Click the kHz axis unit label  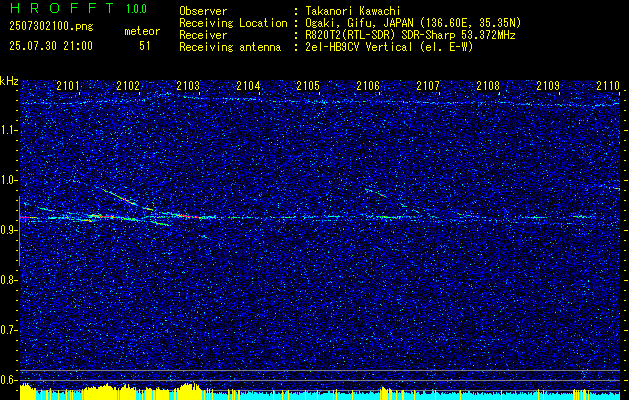9,81
